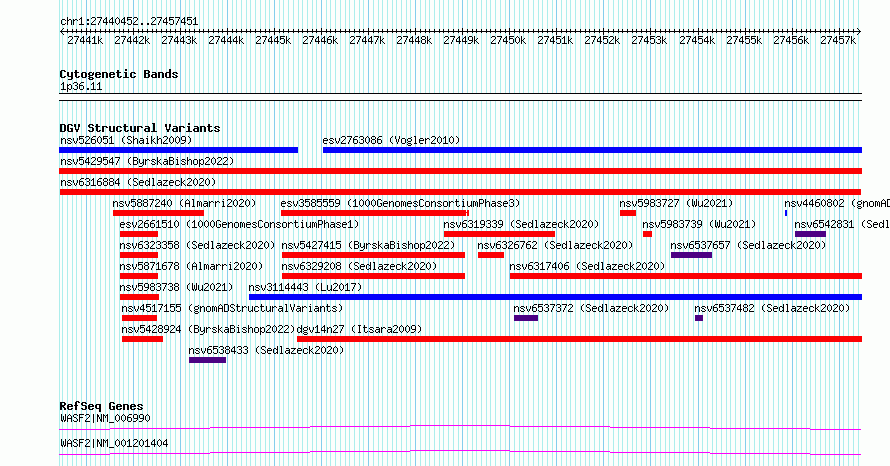This screenshot has height=466, width=890.
Task: Click the purple bar under nsv6538433
Action: click(207, 360)
